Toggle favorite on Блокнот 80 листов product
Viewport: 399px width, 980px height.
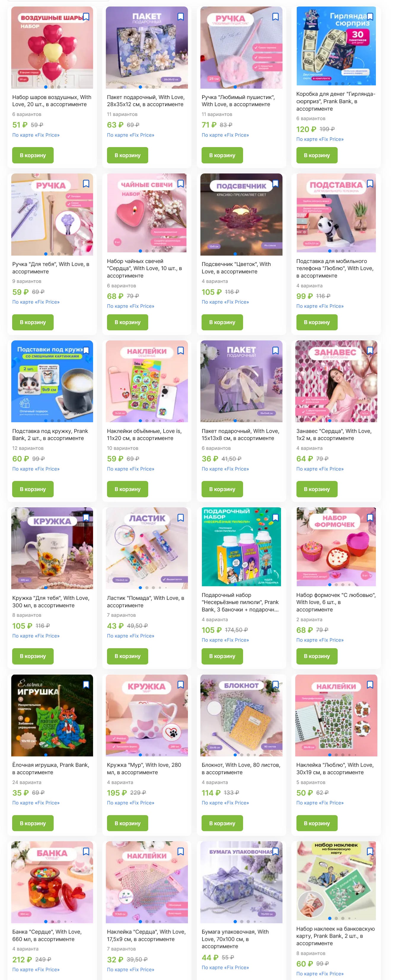point(275,684)
